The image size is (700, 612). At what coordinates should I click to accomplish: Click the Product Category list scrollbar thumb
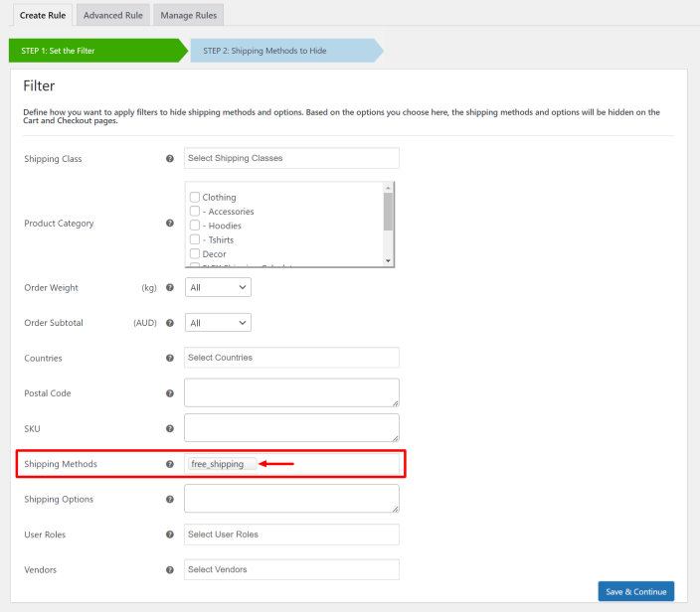[388, 212]
